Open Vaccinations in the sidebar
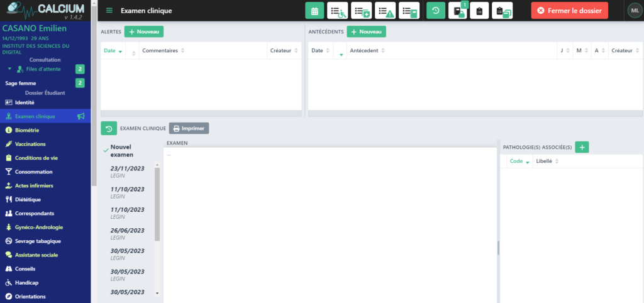644x303 pixels. pos(30,144)
